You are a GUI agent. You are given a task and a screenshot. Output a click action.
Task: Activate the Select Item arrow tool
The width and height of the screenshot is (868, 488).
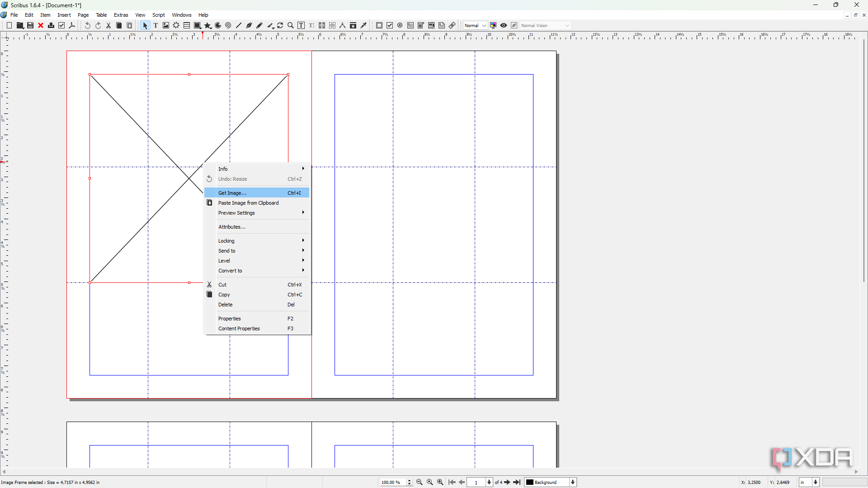click(x=145, y=26)
